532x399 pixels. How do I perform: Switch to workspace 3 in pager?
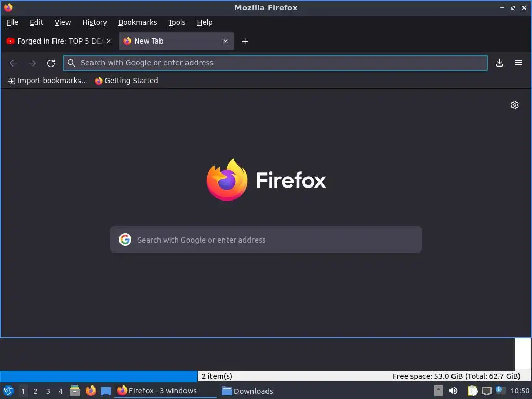[x=48, y=391]
